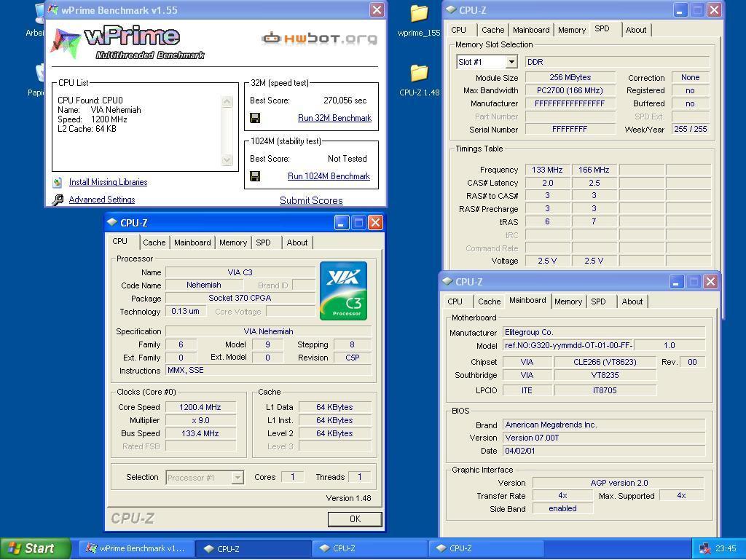Click the save icon beside Run 1024M Benchmark
746x560 pixels.
[x=255, y=176]
